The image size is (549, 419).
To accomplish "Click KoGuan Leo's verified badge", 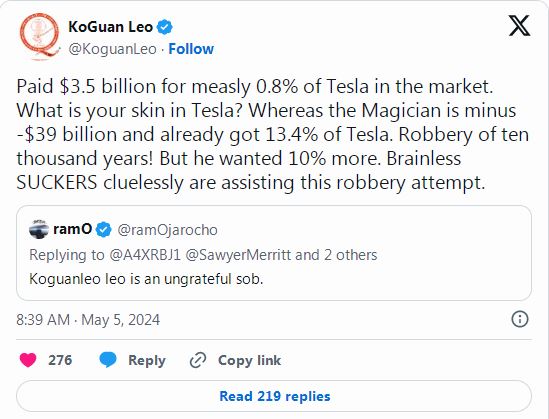I will coord(165,27).
